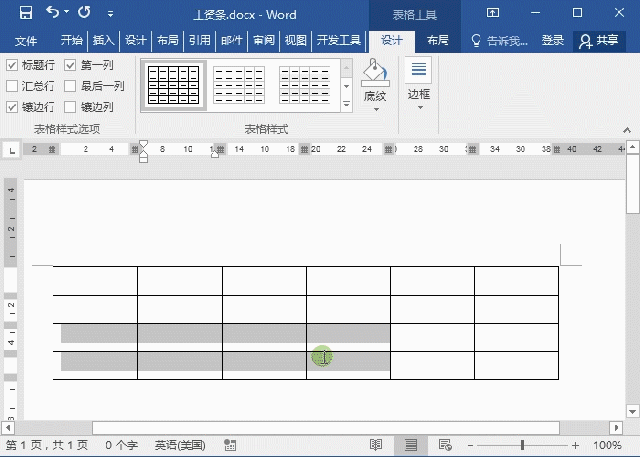Open Ribbon Display Options
The height and width of the screenshot is (457, 640).
pos(493,13)
